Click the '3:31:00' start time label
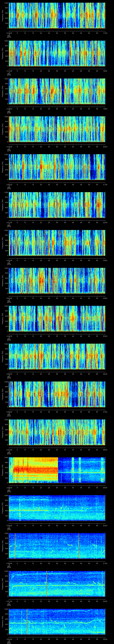The width and height of the screenshot is (114, 644). pyautogui.click(x=9, y=601)
